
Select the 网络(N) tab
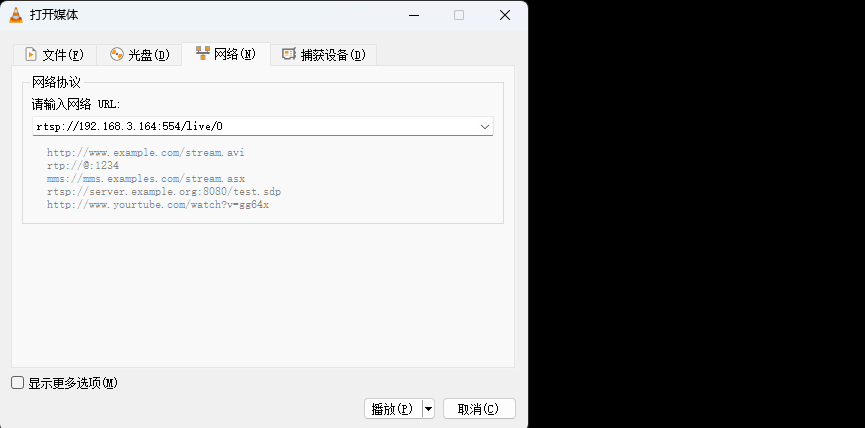coord(226,54)
